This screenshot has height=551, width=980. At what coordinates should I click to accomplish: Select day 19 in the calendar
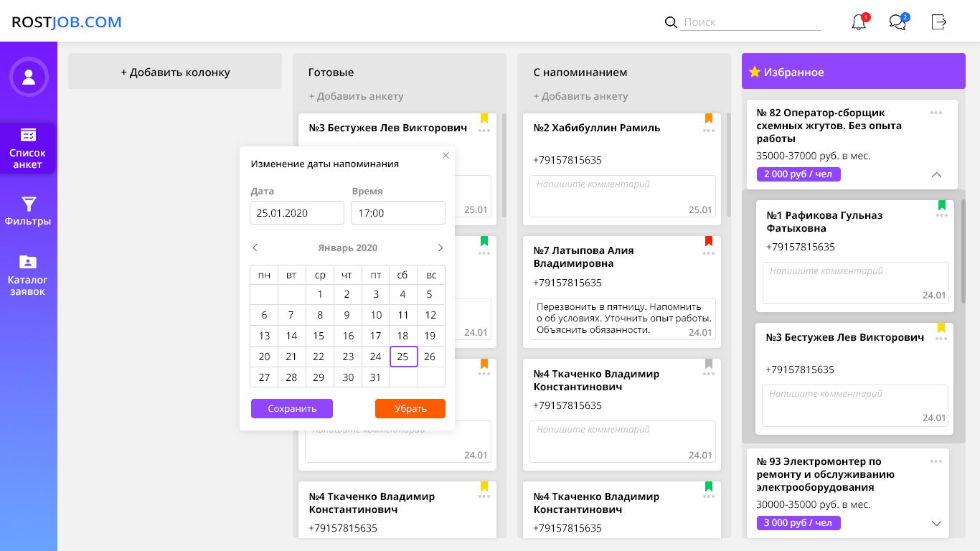coord(430,336)
